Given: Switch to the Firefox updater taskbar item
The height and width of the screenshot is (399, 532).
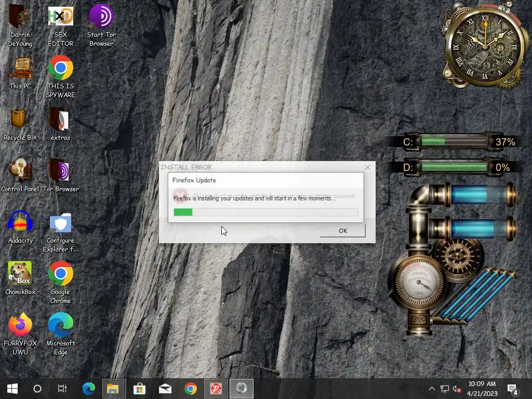Looking at the screenshot, I should (x=241, y=389).
